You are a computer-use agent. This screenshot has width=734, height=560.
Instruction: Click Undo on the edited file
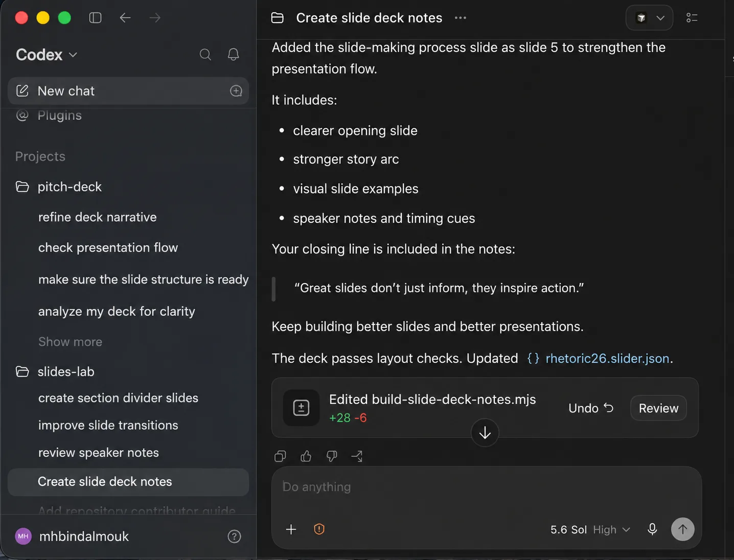click(591, 408)
